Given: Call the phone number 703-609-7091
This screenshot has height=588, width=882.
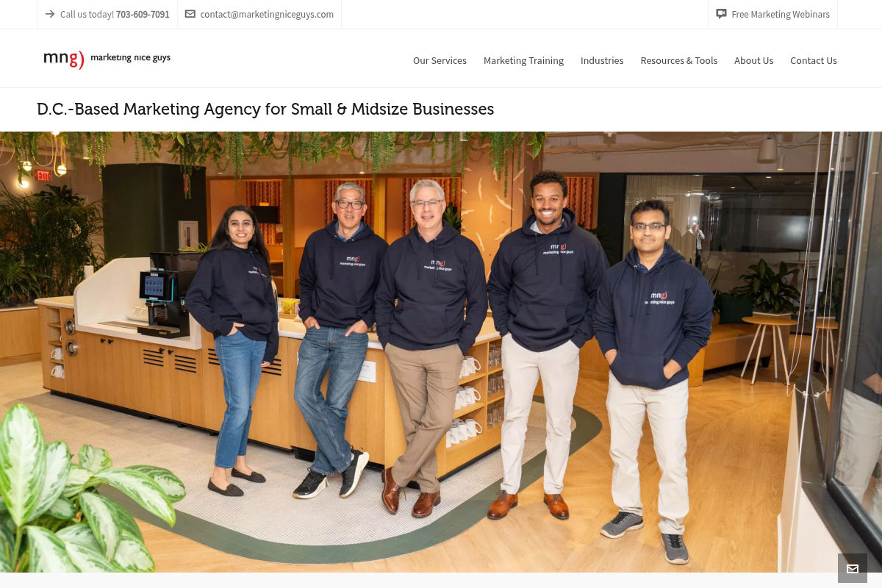Looking at the screenshot, I should (143, 15).
